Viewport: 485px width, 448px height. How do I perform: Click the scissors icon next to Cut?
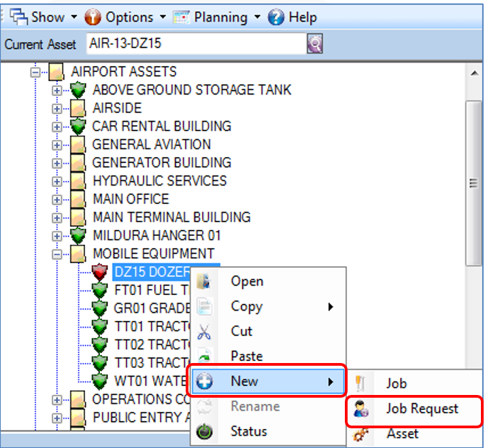pos(204,332)
